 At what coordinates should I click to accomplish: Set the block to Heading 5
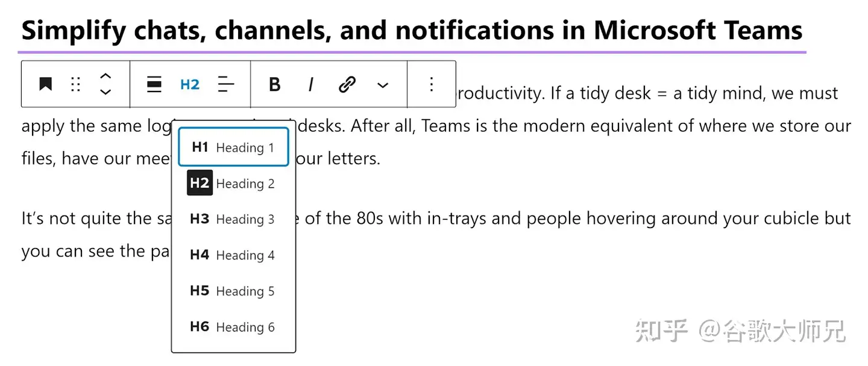click(x=233, y=291)
